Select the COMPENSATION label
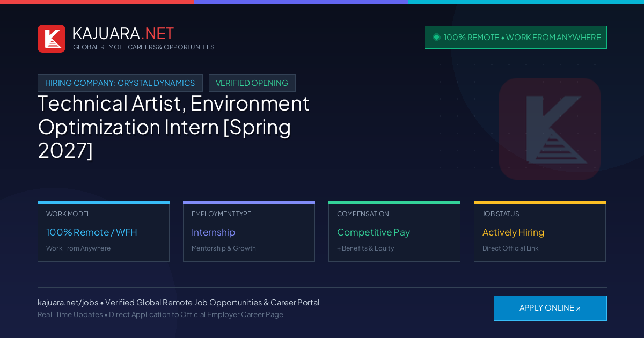Screen dimensions: 644x338 click(363, 214)
